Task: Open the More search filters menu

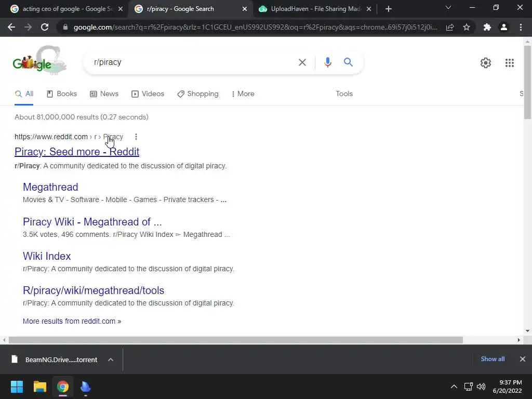Action: point(243,94)
